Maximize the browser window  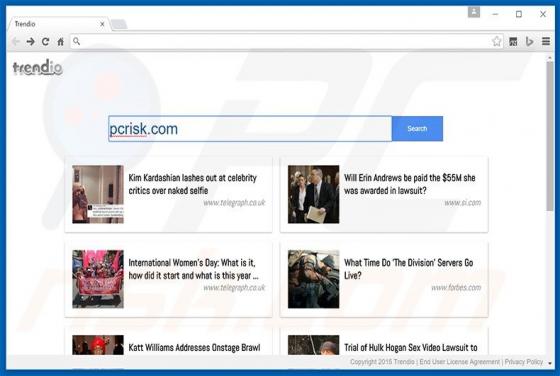[519, 14]
